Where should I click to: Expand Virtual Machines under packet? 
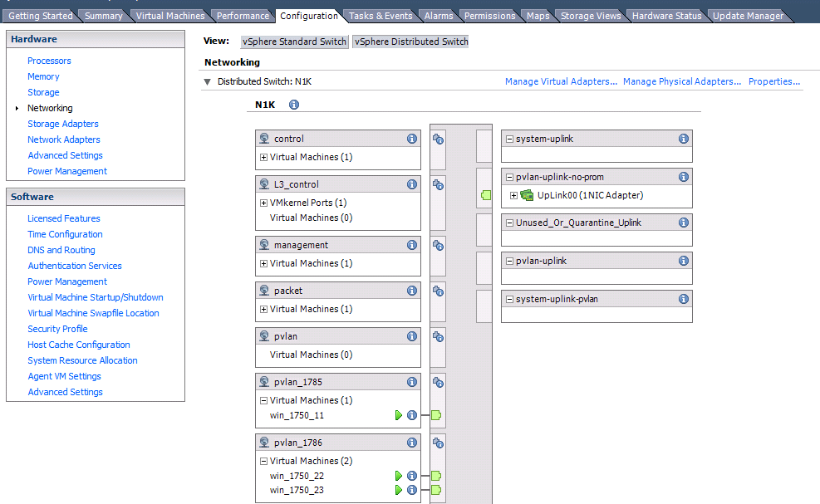pos(263,310)
